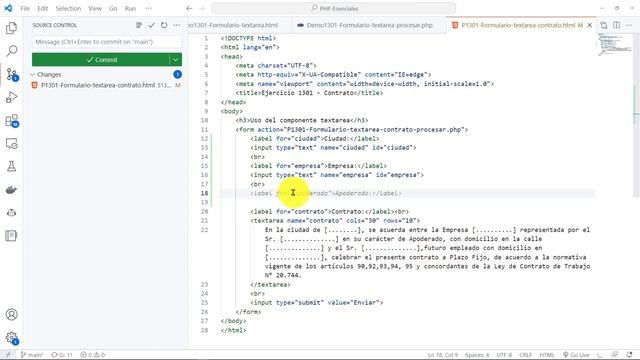Viewport: 640px width, 360px height.
Task: Open the File menu
Action: 25,8
